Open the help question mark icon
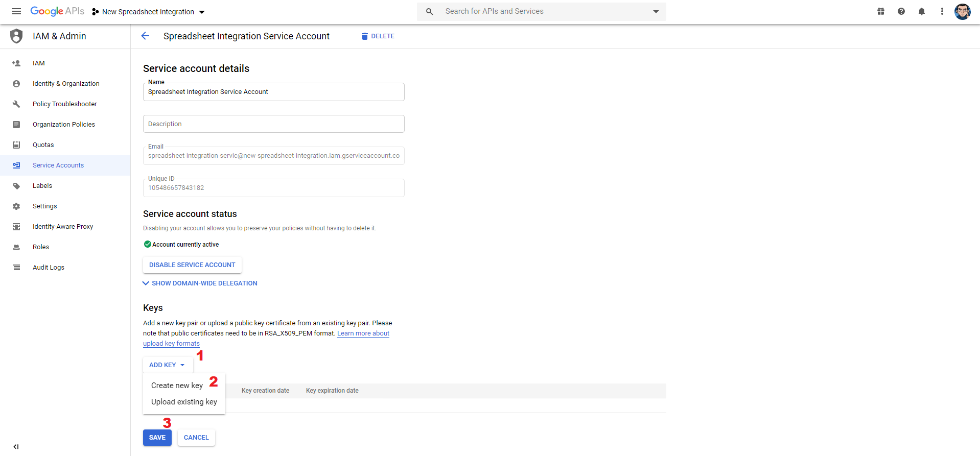This screenshot has width=980, height=456. (901, 11)
